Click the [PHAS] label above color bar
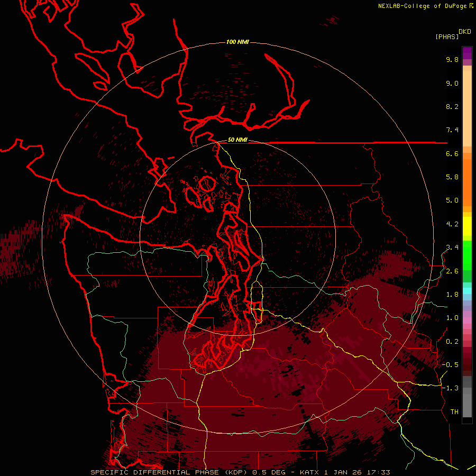The width and height of the screenshot is (476, 476). click(x=447, y=36)
